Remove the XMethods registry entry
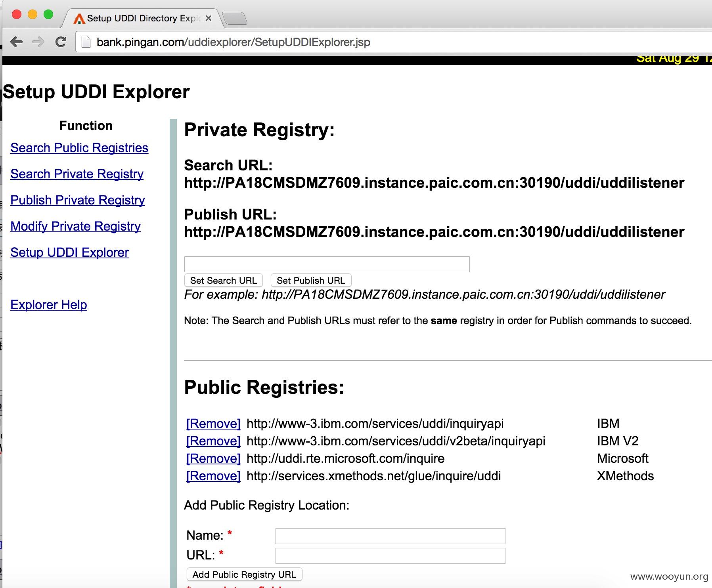Viewport: 712px width, 588px height. coord(213,476)
